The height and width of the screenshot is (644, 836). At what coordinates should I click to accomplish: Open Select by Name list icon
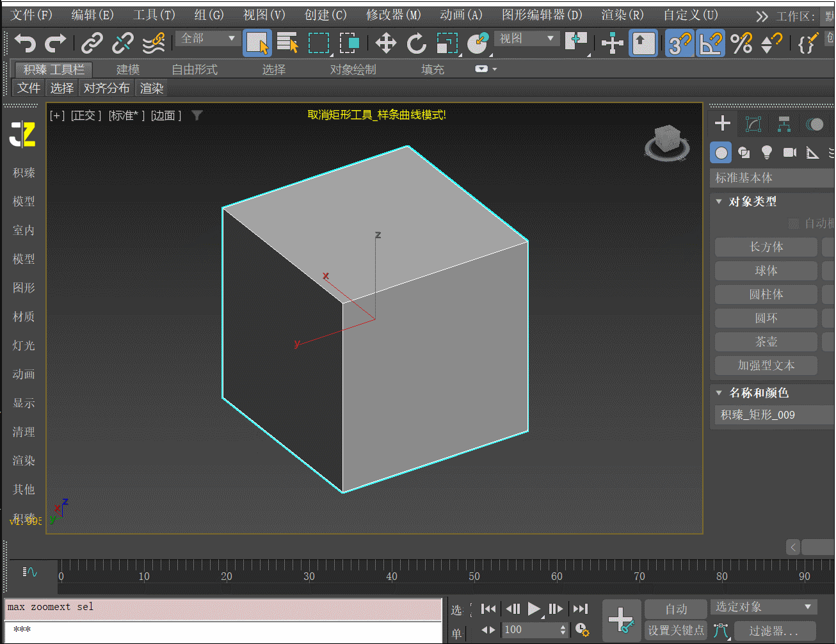287,43
